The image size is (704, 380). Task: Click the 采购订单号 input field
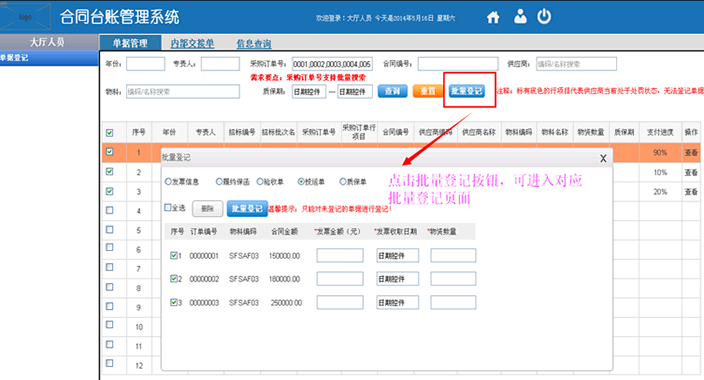coord(332,64)
